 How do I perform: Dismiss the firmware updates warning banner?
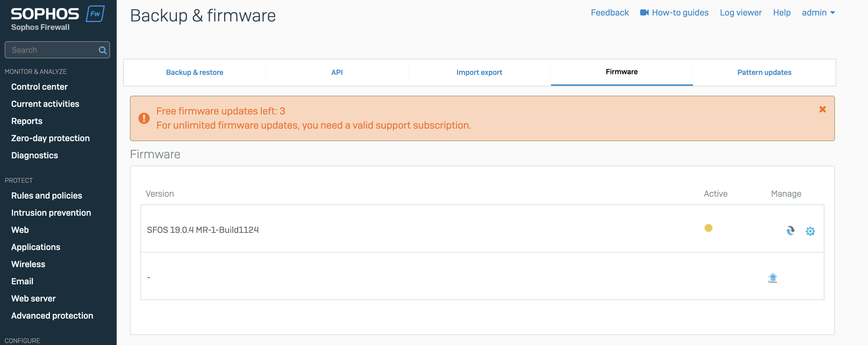tap(823, 109)
